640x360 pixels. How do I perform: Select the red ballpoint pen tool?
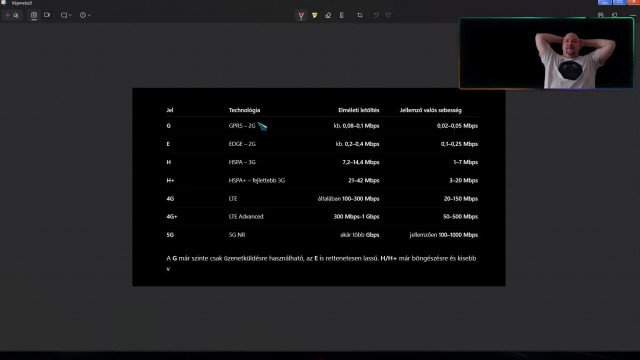301,15
